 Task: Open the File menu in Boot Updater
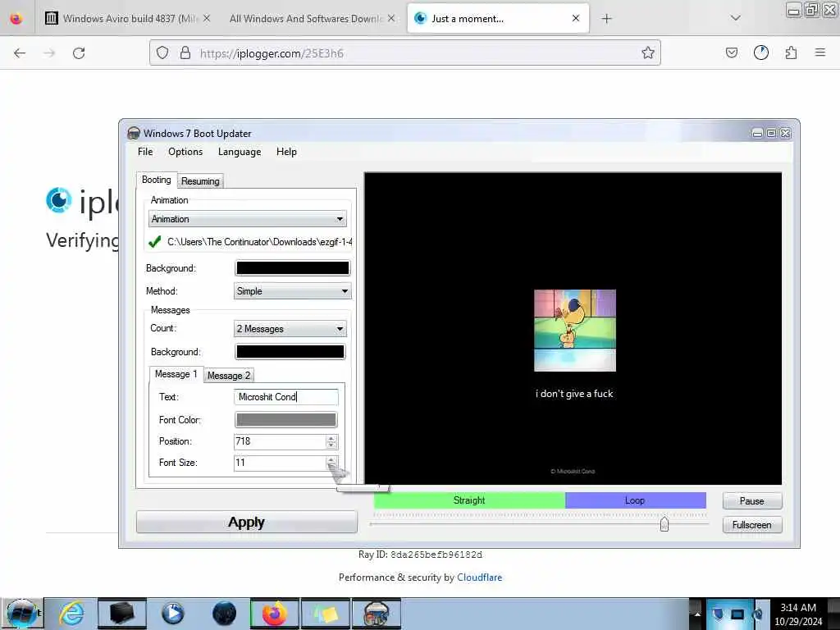click(145, 152)
